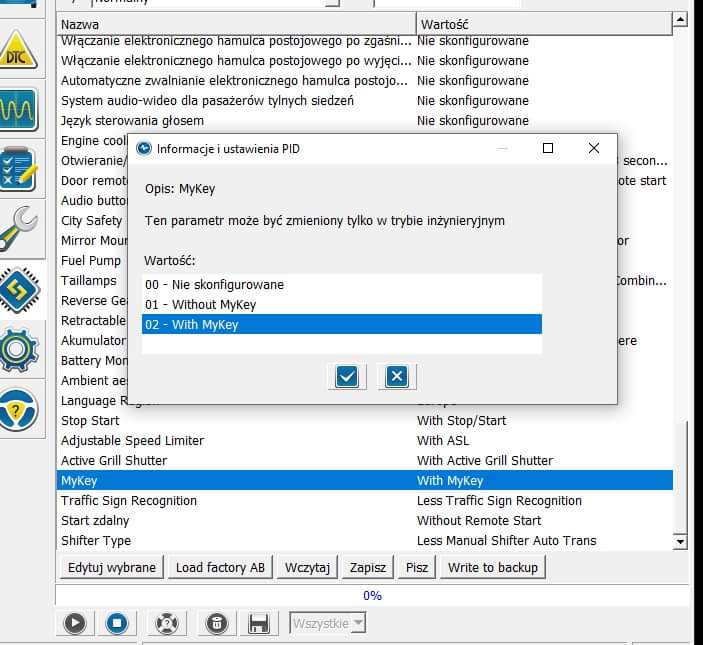Click the Less Traffic Sign Recognition value

[499, 501]
